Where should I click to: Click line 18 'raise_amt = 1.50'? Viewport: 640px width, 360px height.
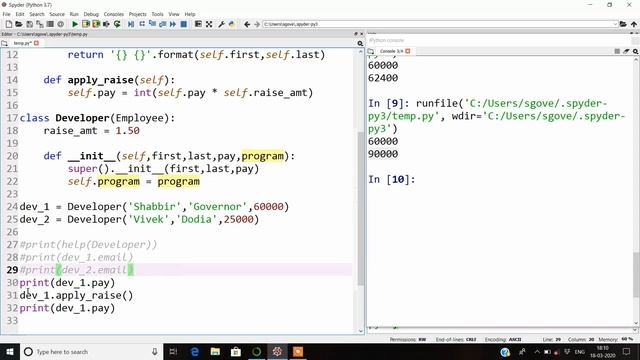click(x=91, y=131)
